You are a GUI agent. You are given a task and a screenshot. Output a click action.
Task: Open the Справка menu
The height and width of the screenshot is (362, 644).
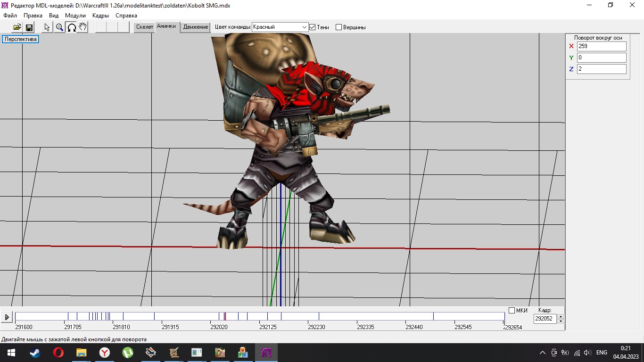(x=126, y=16)
